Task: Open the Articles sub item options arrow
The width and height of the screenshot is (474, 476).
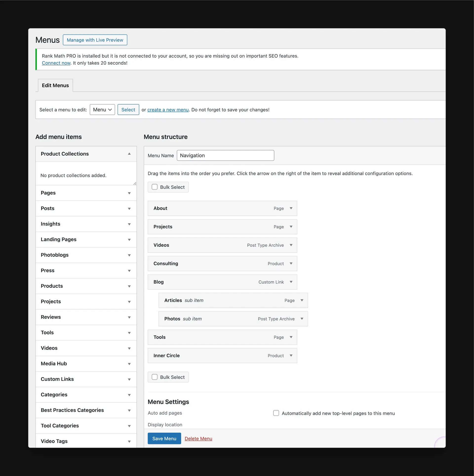Action: coord(302,300)
